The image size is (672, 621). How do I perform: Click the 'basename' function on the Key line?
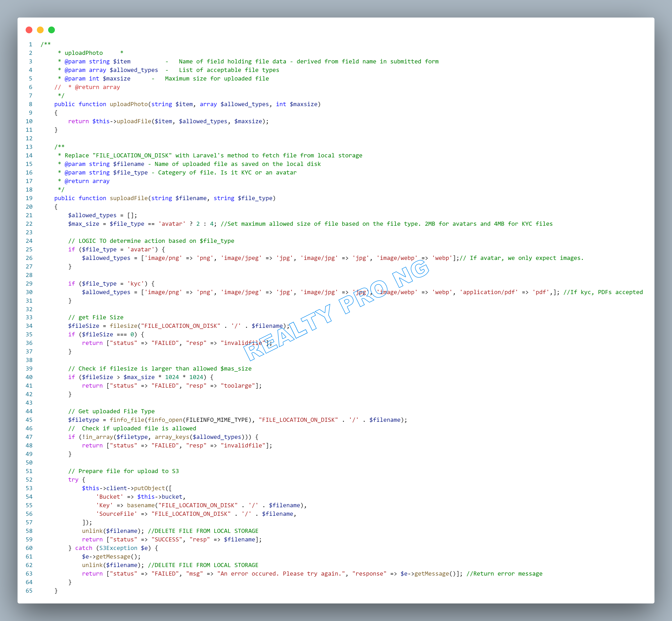tap(141, 505)
